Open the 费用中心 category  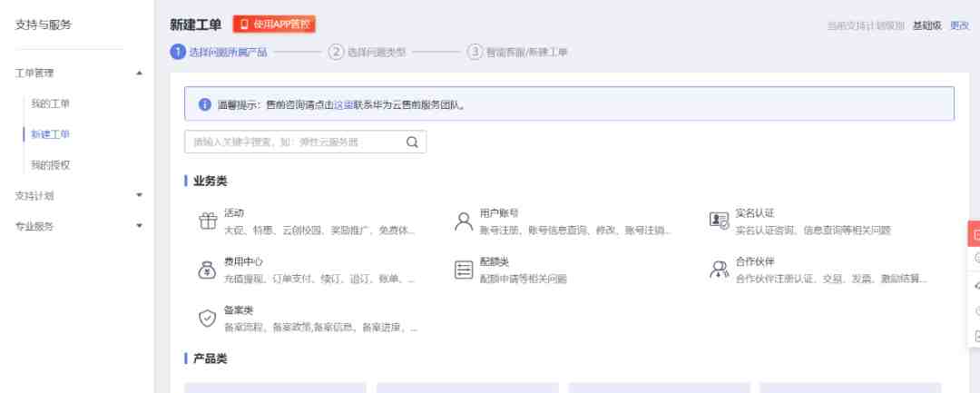244,261
